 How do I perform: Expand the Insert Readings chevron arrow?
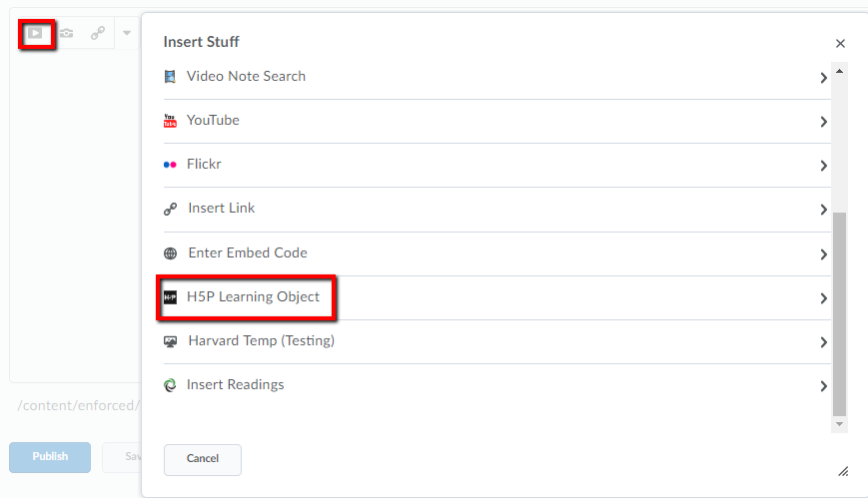click(x=824, y=386)
